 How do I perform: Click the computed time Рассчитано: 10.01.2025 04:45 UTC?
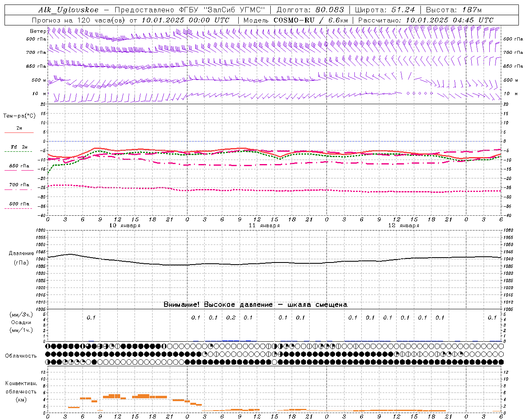[426, 20]
